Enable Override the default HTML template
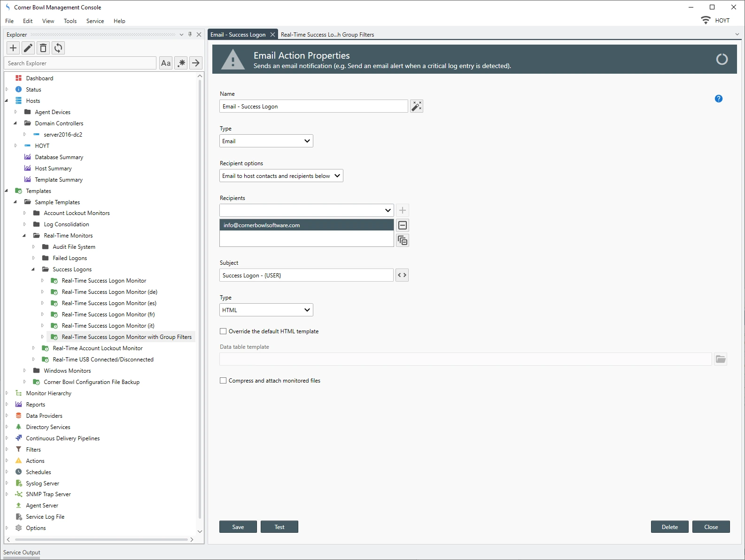Screen dimensions: 745x560 pyautogui.click(x=223, y=331)
